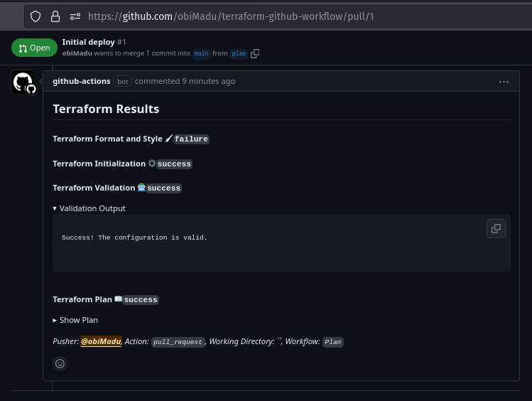The height and width of the screenshot is (401, 532).
Task: Click the 'pull_request' action code label
Action: pos(178,342)
